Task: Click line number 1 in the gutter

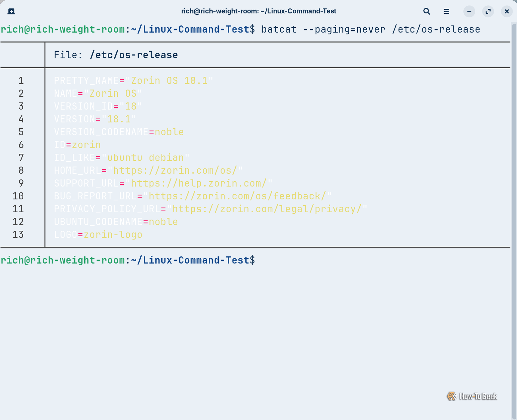Action: coord(21,81)
